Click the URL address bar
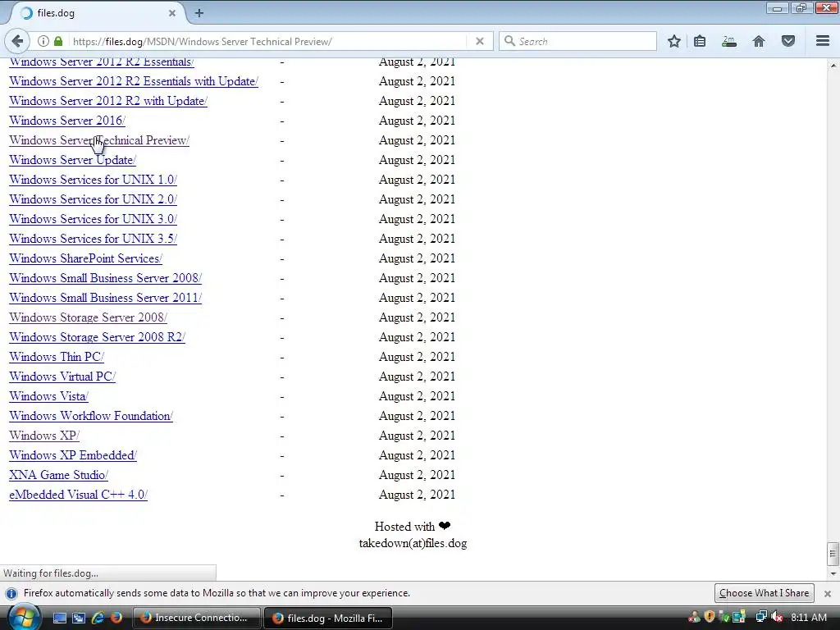This screenshot has width=840, height=630. click(x=268, y=41)
